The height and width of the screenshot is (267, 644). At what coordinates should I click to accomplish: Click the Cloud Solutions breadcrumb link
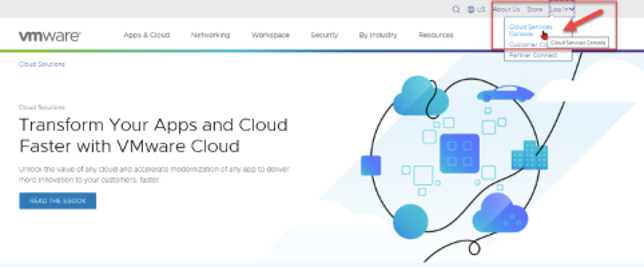(x=42, y=64)
